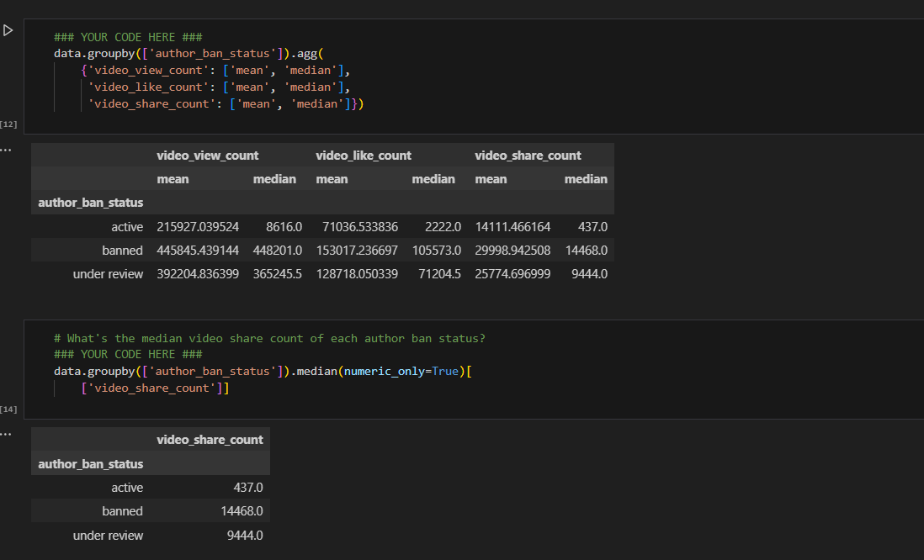Select the active row in the median table

point(127,488)
